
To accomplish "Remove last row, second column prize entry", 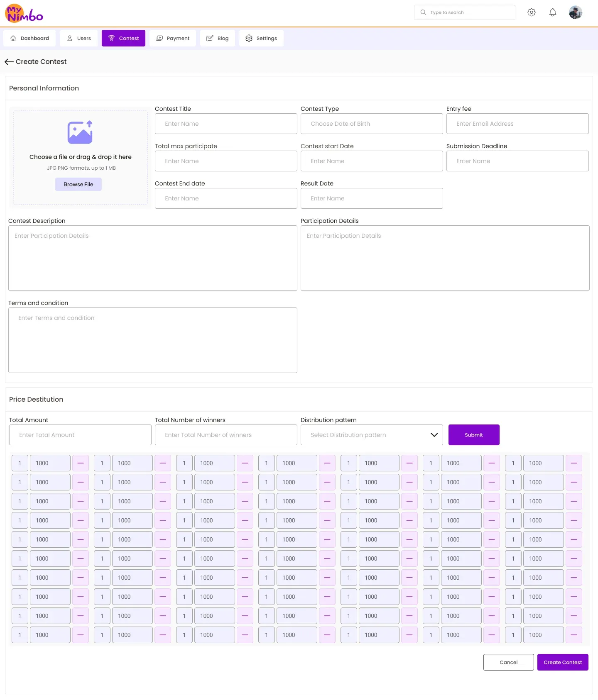I will click(x=163, y=635).
